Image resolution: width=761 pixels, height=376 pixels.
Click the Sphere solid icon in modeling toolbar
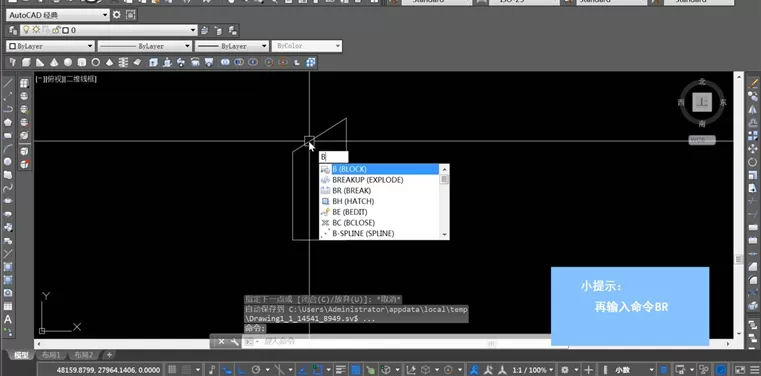coord(68,62)
